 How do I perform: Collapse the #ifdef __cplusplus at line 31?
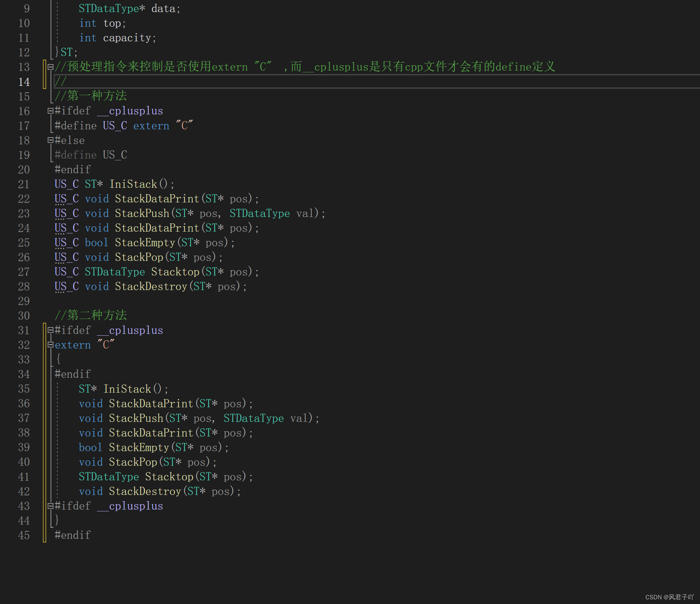point(51,330)
